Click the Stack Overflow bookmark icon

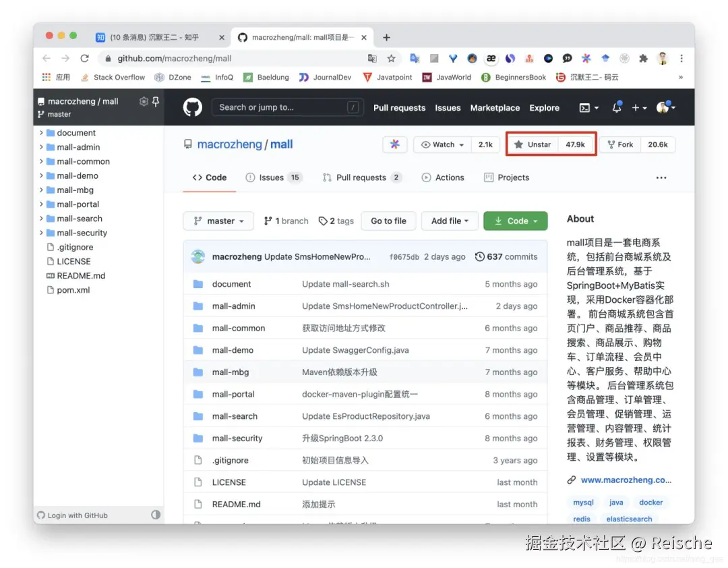coord(84,77)
